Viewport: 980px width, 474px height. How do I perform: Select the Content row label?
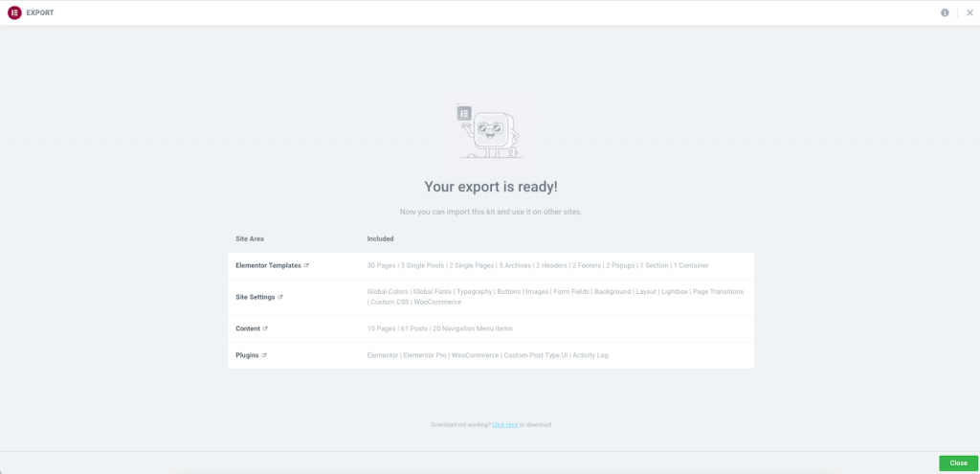coord(247,328)
